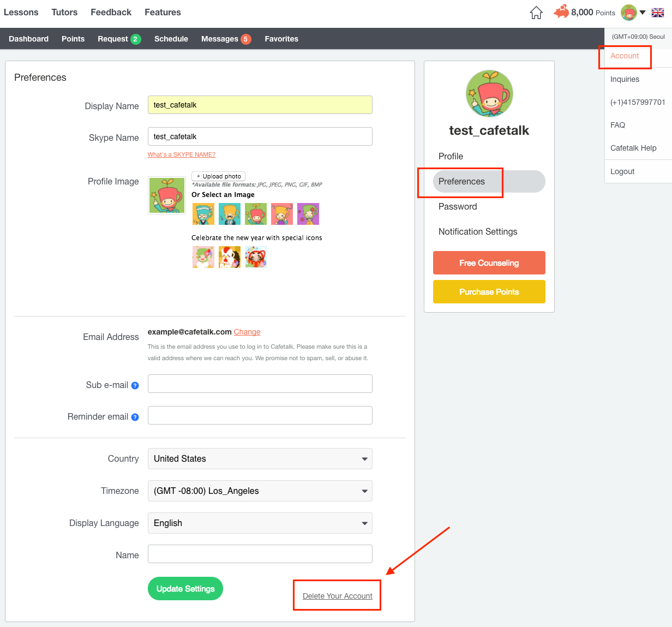Open the Feedback menu
The height and width of the screenshot is (627, 672).
coord(111,12)
